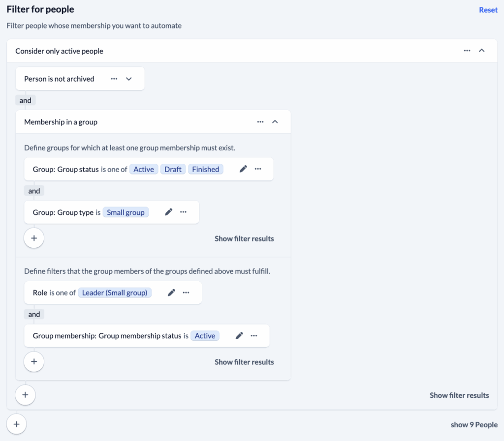Click the Reset link

[488, 10]
